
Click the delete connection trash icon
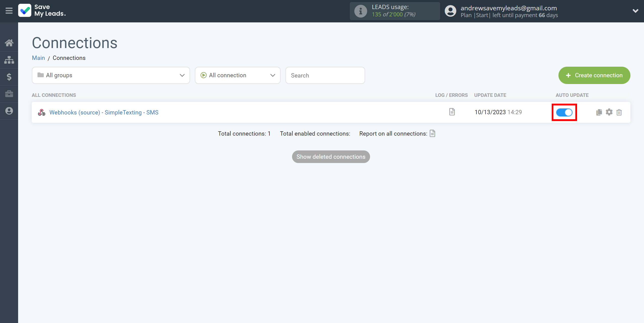click(x=620, y=112)
